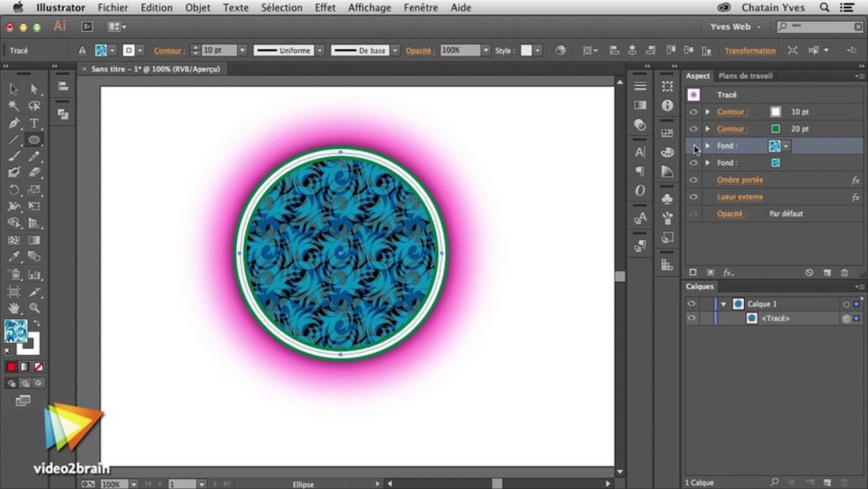The image size is (868, 489).
Task: Toggle Opacité row eye in Aspect panel
Action: click(693, 214)
